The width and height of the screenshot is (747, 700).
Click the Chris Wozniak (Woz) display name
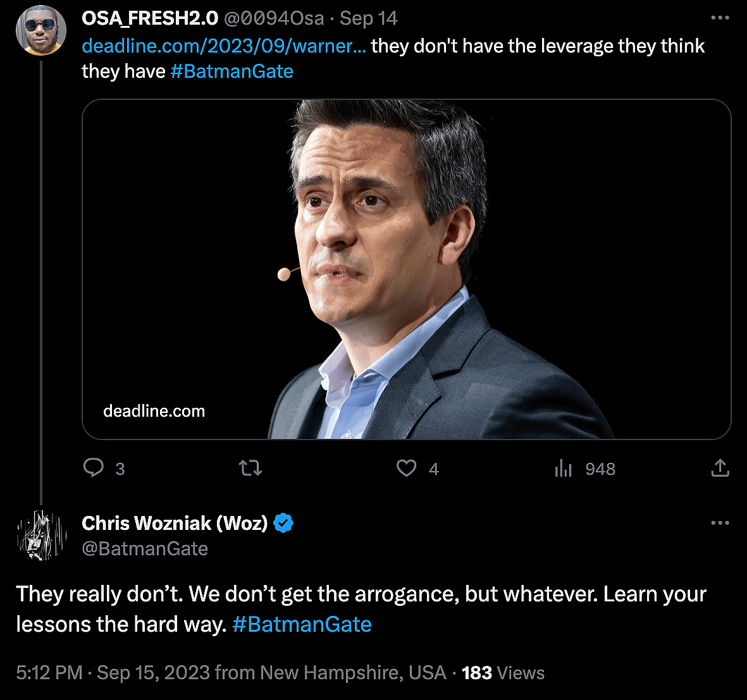[175, 524]
